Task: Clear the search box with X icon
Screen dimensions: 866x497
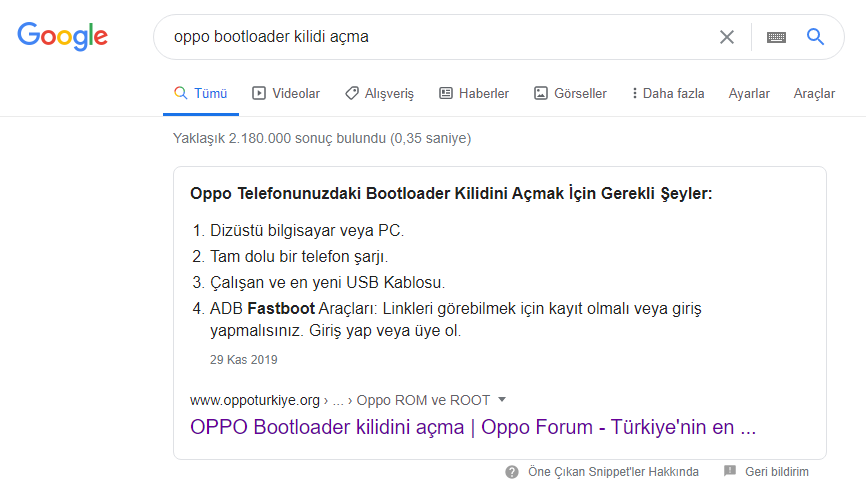Action: pos(727,37)
